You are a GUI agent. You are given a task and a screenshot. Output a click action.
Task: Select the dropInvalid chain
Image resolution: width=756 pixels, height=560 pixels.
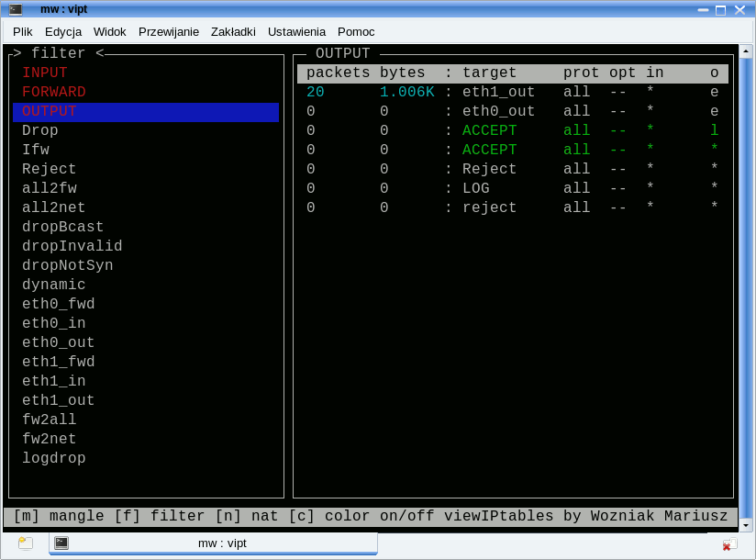[x=72, y=246]
